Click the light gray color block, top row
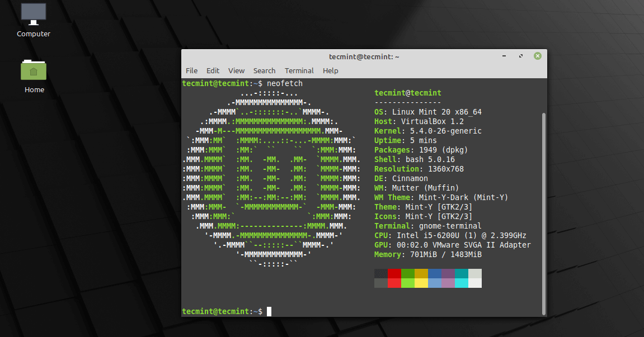644x337 pixels. tap(475, 274)
